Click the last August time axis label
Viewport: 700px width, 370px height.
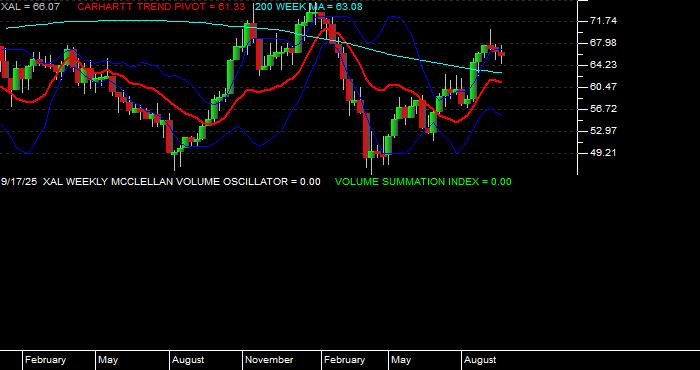480,360
